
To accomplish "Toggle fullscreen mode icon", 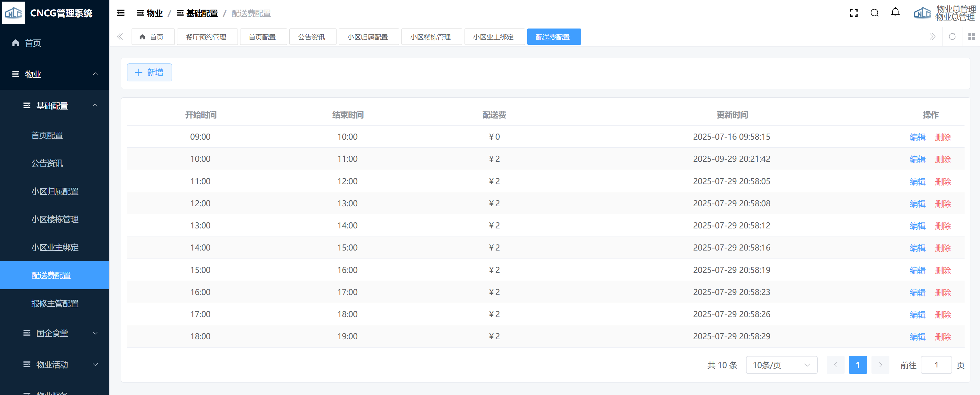I will [853, 13].
